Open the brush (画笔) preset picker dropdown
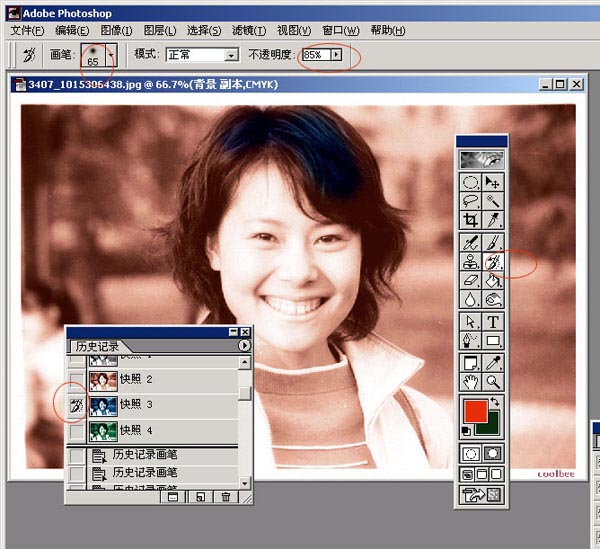 tap(112, 55)
